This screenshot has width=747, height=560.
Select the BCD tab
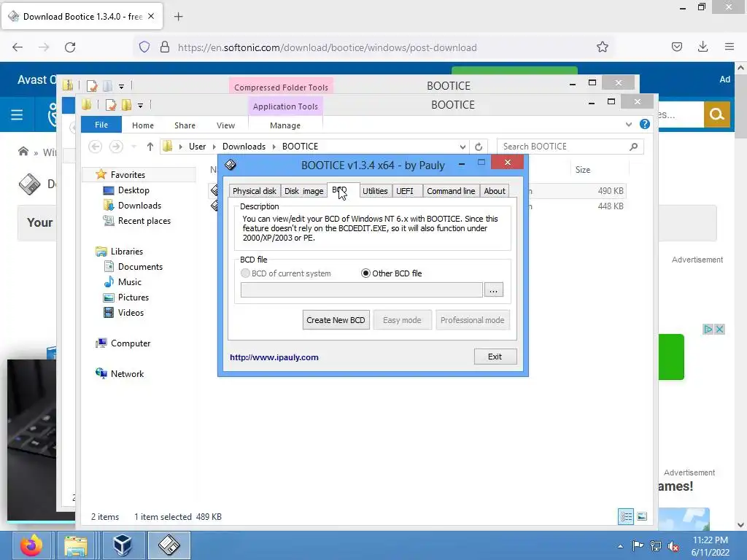(343, 190)
